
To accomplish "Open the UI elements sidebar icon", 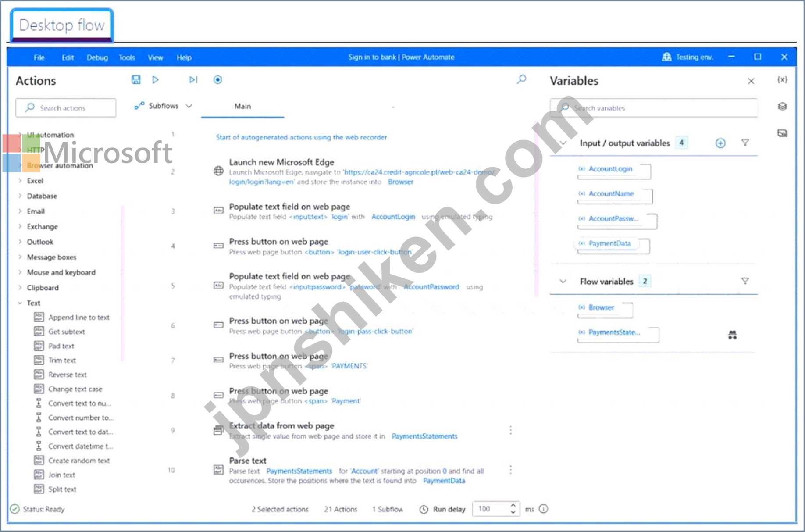I will (782, 106).
